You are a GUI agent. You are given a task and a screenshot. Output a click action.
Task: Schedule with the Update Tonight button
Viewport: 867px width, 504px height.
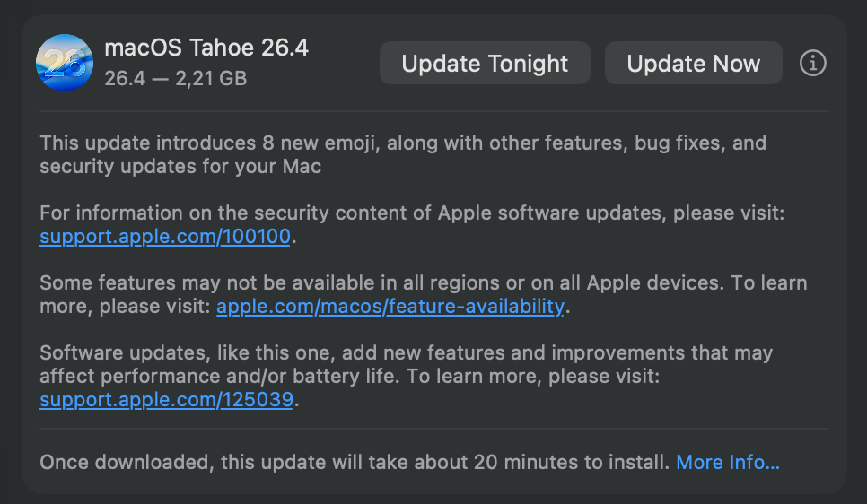pyautogui.click(x=485, y=64)
